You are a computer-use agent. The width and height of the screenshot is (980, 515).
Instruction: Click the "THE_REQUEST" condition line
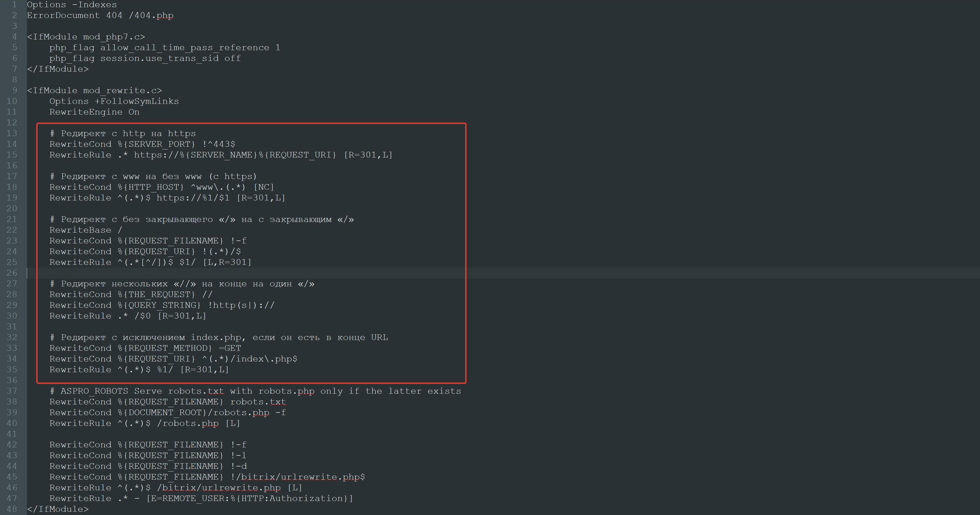[131, 295]
